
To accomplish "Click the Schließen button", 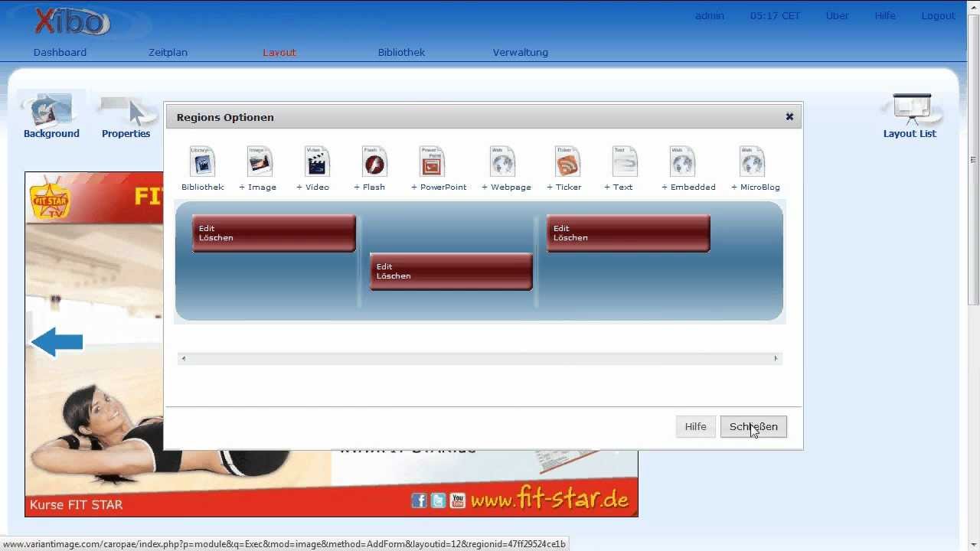I will 753,427.
